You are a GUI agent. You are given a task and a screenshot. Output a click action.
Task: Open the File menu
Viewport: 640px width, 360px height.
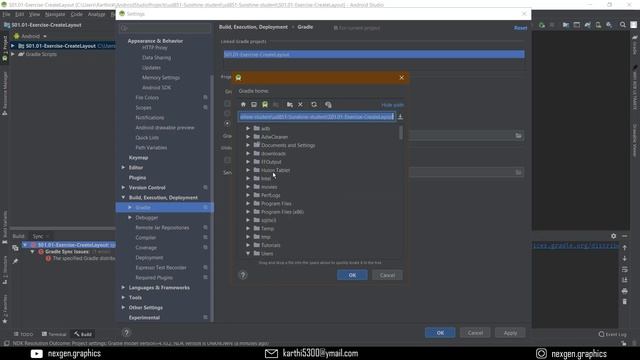pyautogui.click(x=6, y=14)
